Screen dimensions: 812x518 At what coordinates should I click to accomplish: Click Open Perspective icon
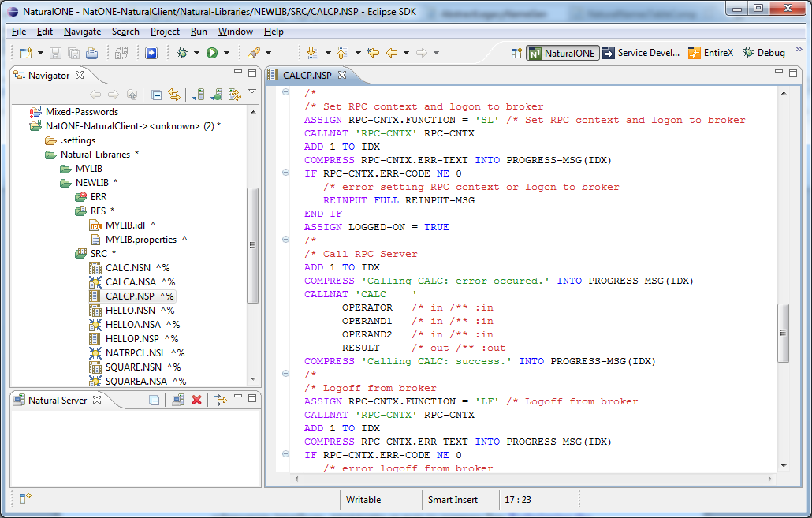[516, 53]
